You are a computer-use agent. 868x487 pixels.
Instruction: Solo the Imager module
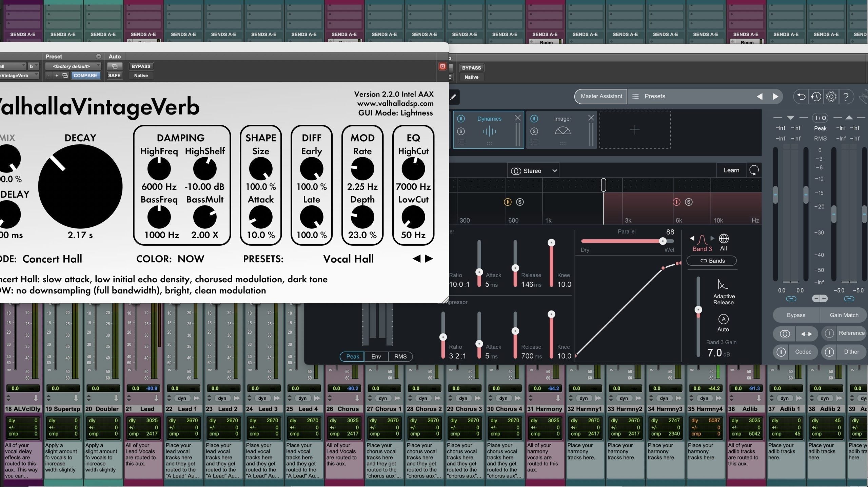(x=534, y=131)
